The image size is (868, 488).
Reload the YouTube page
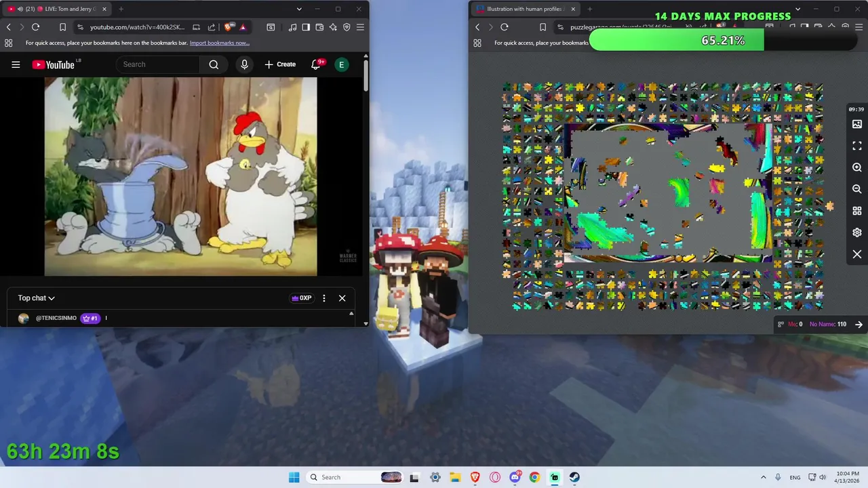tap(35, 27)
